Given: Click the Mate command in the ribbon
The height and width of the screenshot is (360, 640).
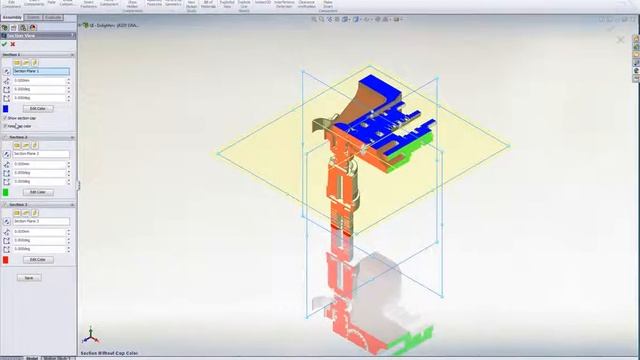Looking at the screenshot, I should pyautogui.click(x=51, y=2).
